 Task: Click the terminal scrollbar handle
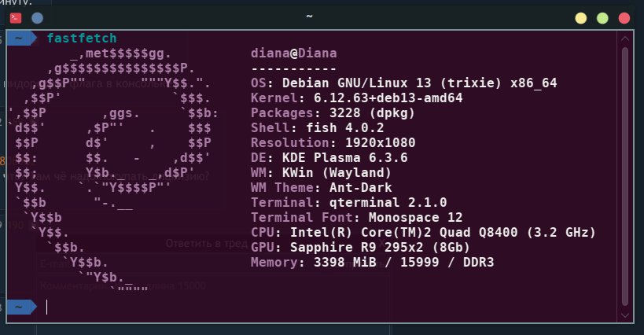pyautogui.click(x=625, y=173)
